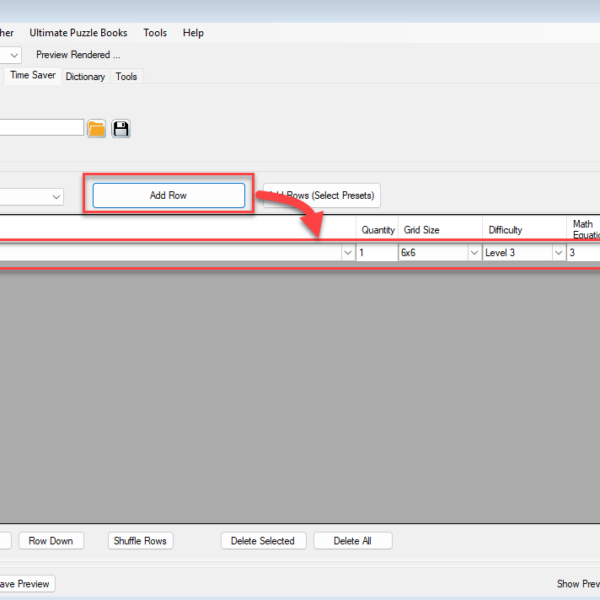Click the file path text box
Viewport: 600px width, 600px height.
(x=40, y=127)
